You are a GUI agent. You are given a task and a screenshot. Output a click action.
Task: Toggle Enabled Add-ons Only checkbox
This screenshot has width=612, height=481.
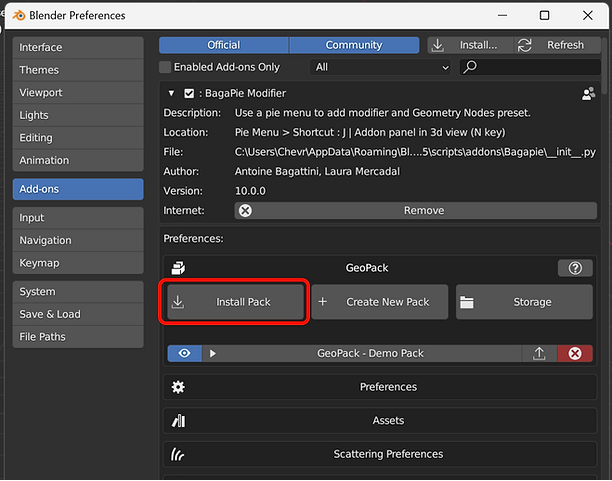point(166,67)
